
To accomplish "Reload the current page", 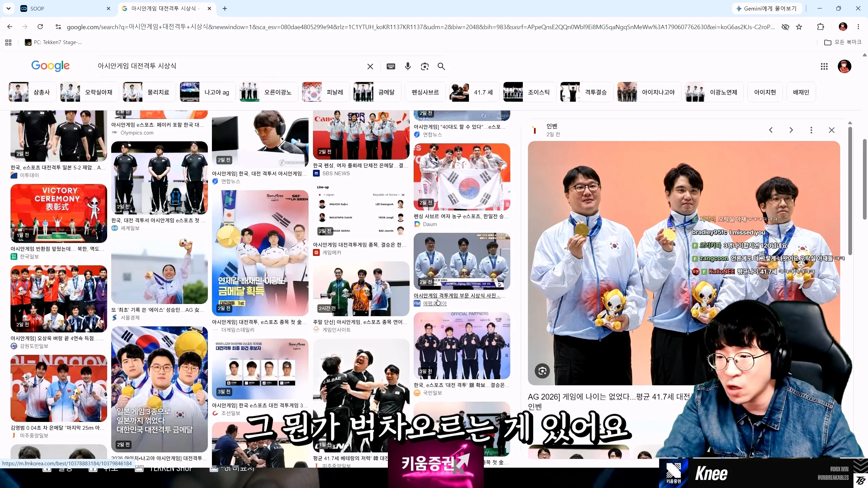I will click(x=40, y=27).
